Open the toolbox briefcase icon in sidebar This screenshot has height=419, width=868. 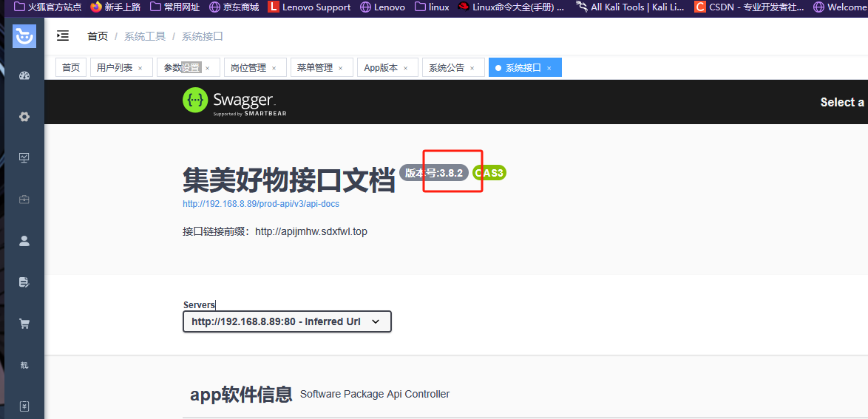24,200
